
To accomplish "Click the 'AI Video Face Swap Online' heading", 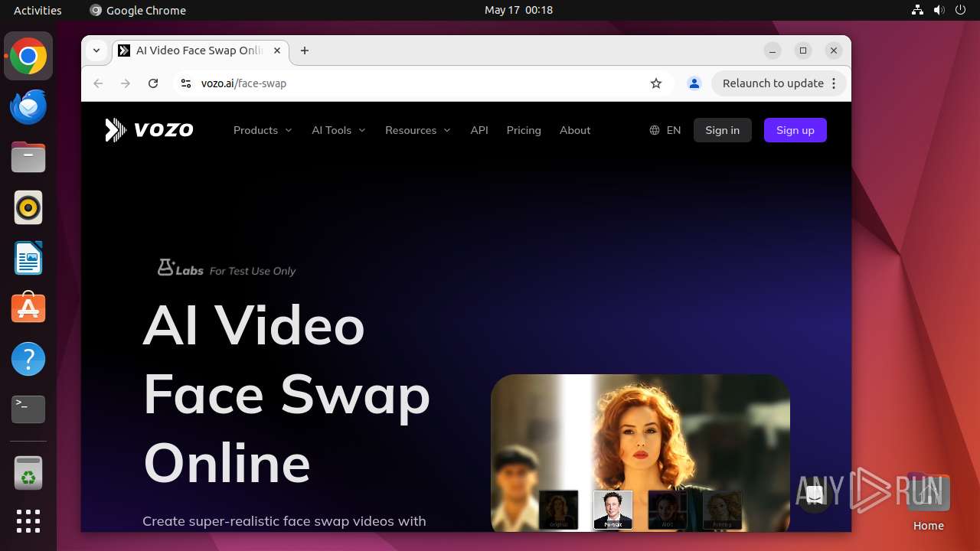I will click(287, 394).
